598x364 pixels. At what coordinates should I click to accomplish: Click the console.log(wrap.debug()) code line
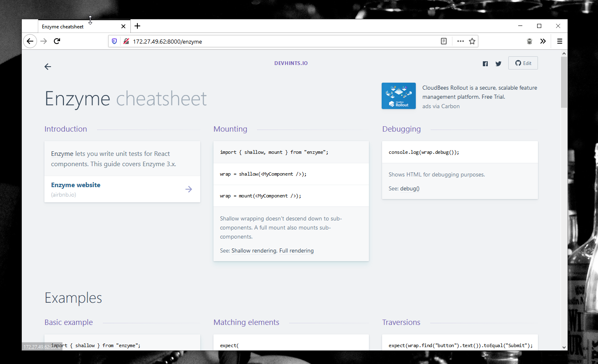[x=424, y=152]
